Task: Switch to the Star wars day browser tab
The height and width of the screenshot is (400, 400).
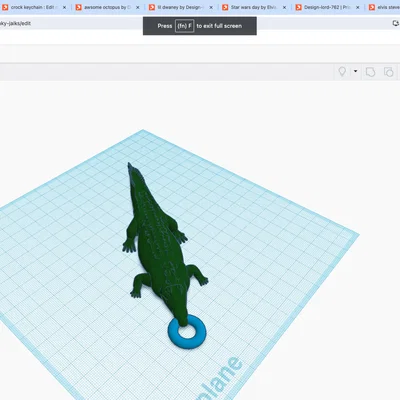Action: pyautogui.click(x=254, y=7)
